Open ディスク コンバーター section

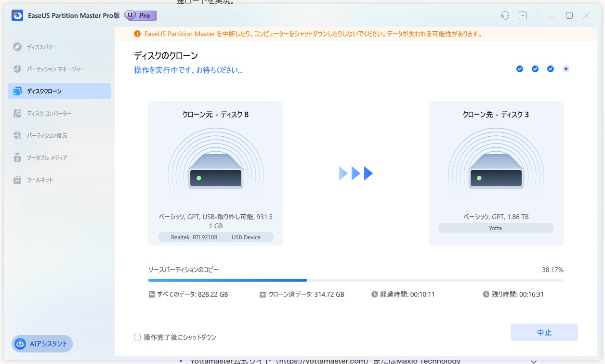[x=59, y=113]
